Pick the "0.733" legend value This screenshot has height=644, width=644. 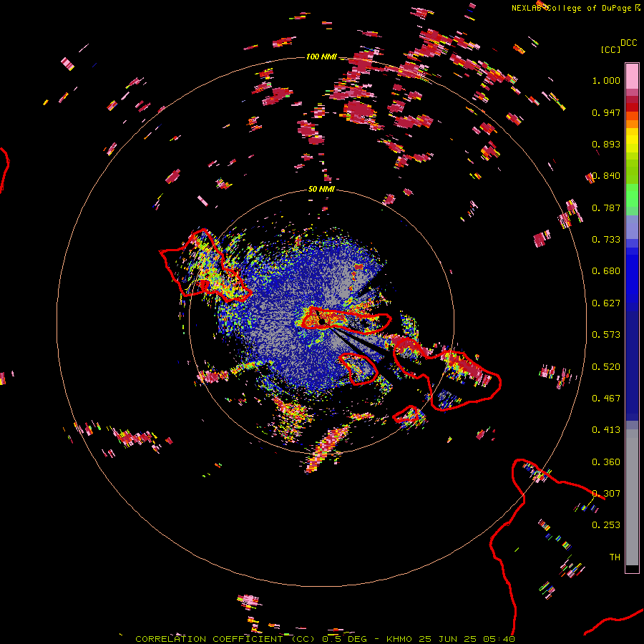[606, 240]
